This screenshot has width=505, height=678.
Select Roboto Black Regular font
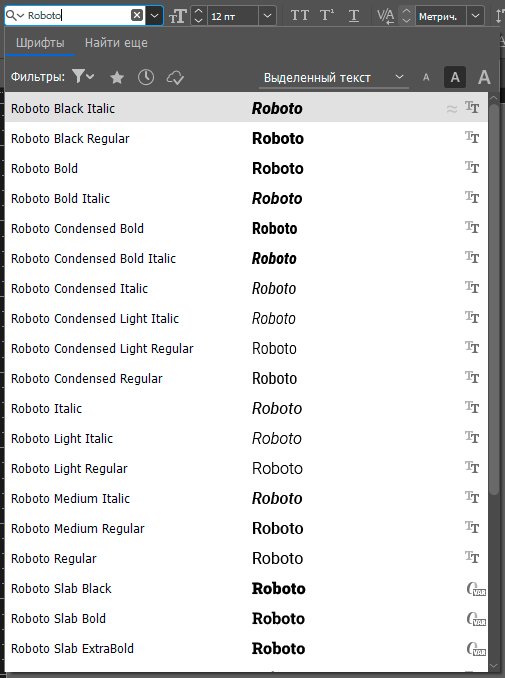[x=246, y=138]
